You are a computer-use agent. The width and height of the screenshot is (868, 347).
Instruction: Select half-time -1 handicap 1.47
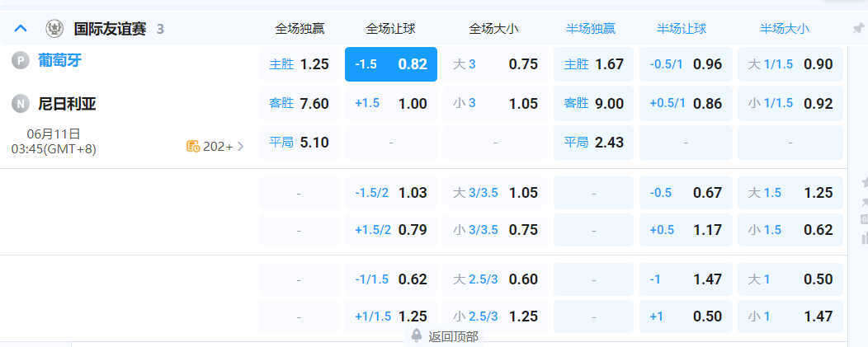point(686,279)
